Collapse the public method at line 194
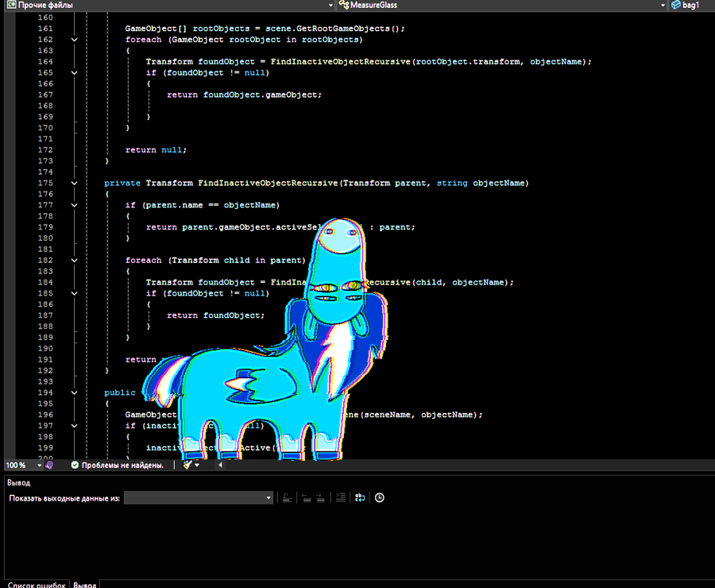 point(75,393)
